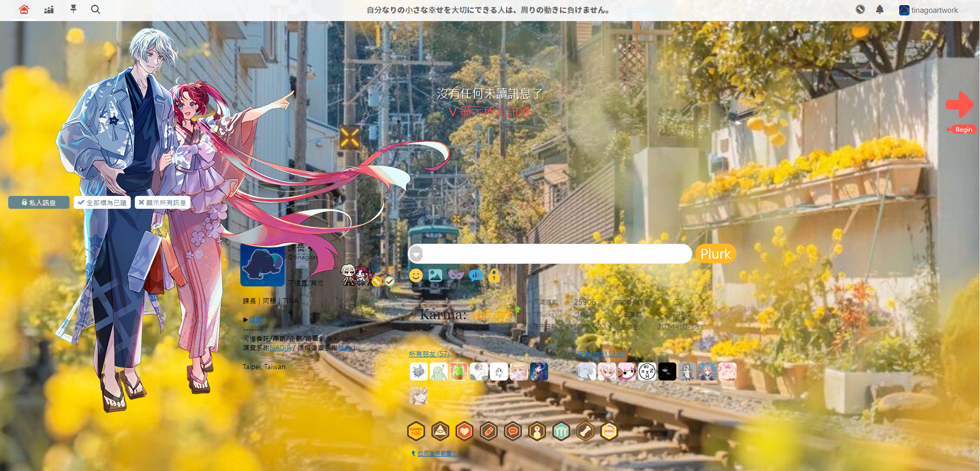Open the notifications bell
This screenshot has height=471, width=980.
[x=880, y=9]
